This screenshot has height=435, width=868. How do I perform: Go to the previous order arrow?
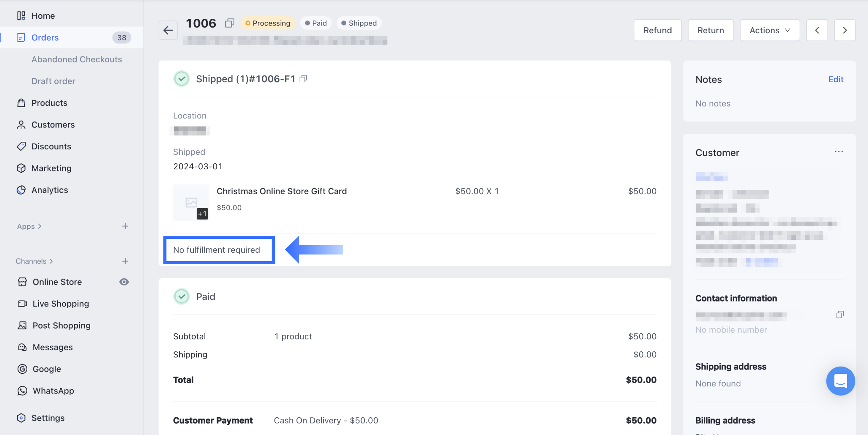click(x=817, y=30)
